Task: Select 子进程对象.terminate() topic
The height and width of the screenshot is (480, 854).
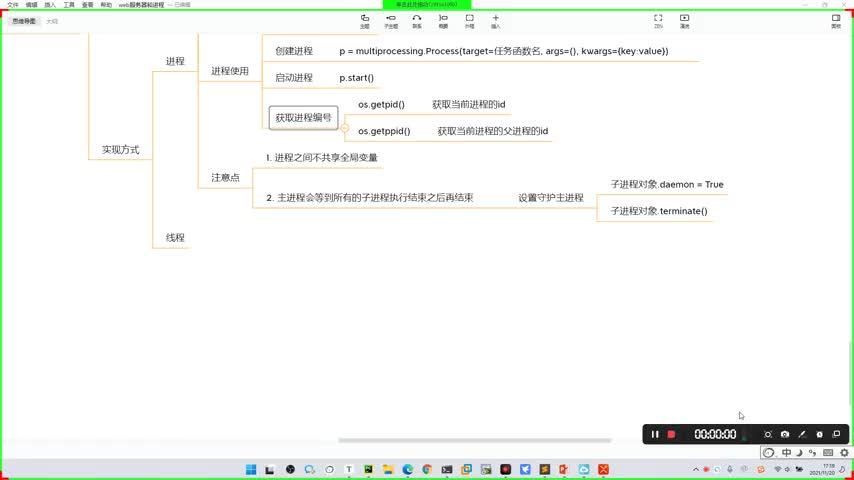Action: tap(659, 211)
